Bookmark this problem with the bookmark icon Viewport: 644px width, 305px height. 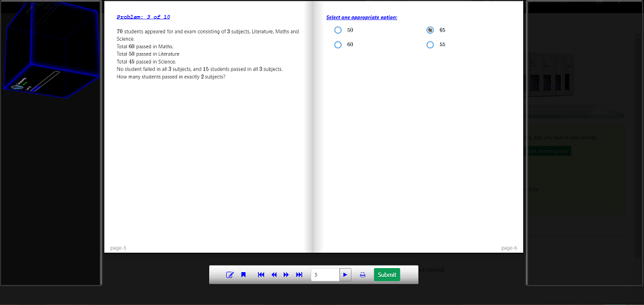(x=244, y=275)
